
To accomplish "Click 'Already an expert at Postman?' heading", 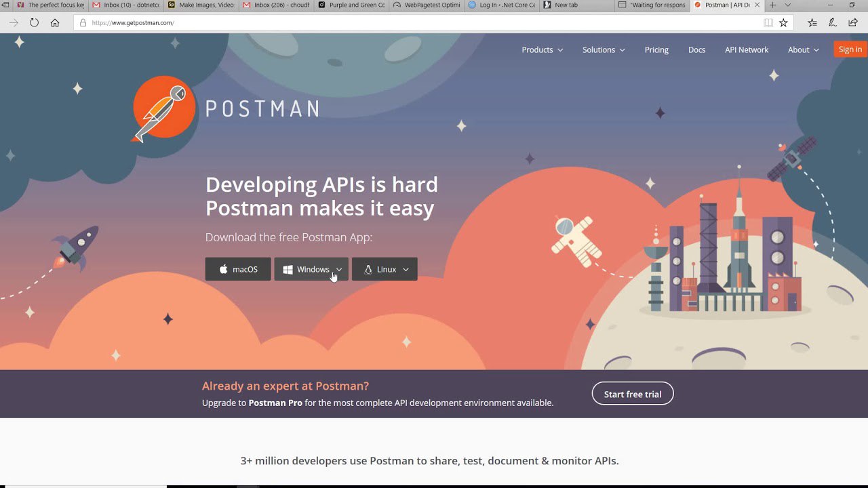I will pos(285,386).
